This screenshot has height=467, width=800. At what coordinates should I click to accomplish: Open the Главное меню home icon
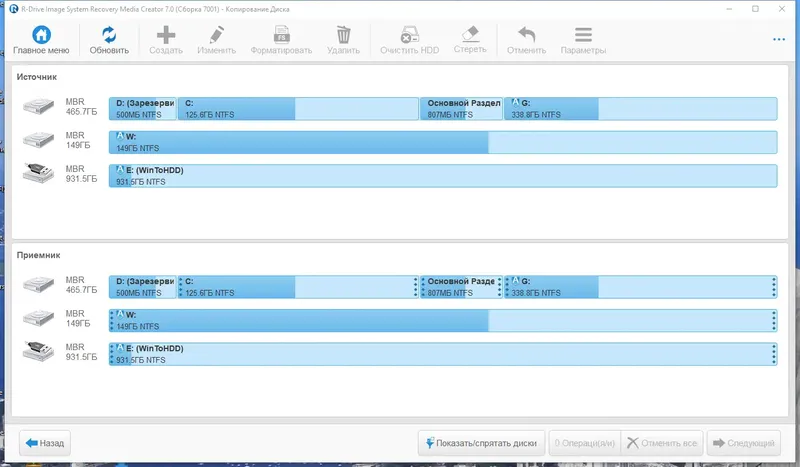tap(41, 34)
